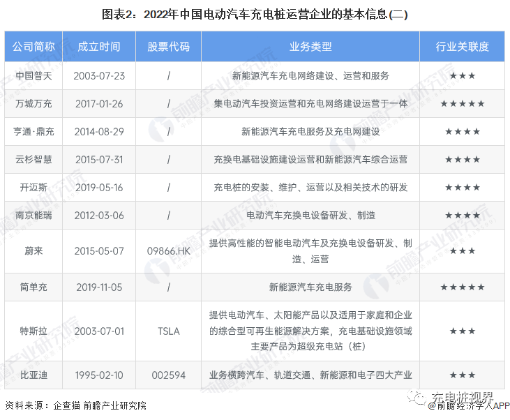Click '电动汽车充换电设备研发、制造' cell

(310, 216)
